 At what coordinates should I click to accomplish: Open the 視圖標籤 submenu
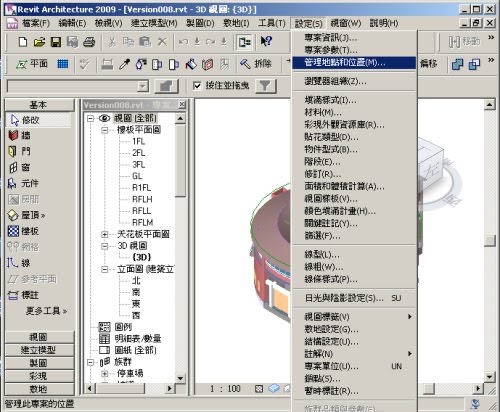click(x=355, y=317)
